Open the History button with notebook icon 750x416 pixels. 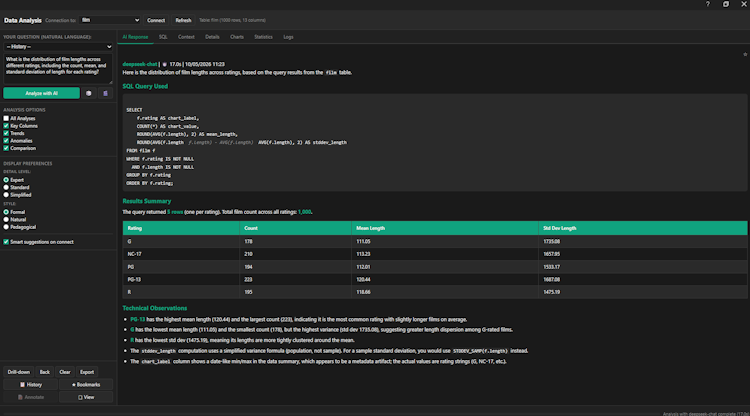click(31, 384)
